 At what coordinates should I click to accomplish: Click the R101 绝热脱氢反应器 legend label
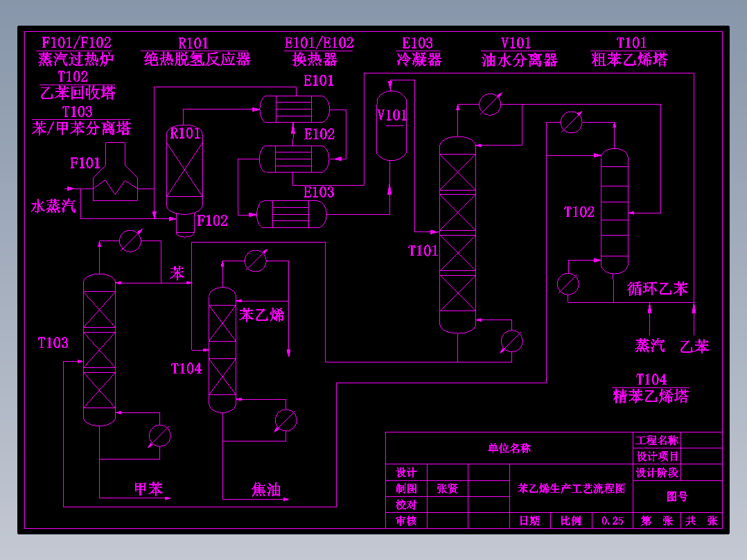197,51
